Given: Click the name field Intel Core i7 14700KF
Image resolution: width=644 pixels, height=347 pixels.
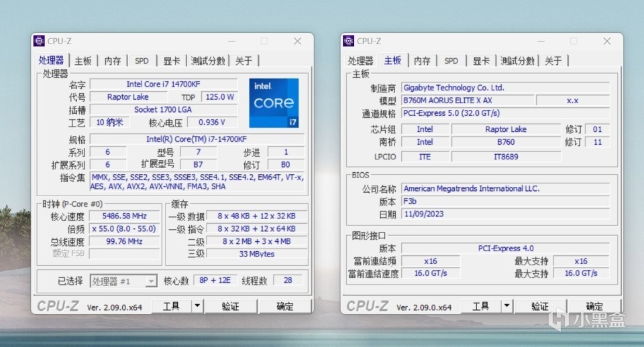Looking at the screenshot, I should 164,84.
